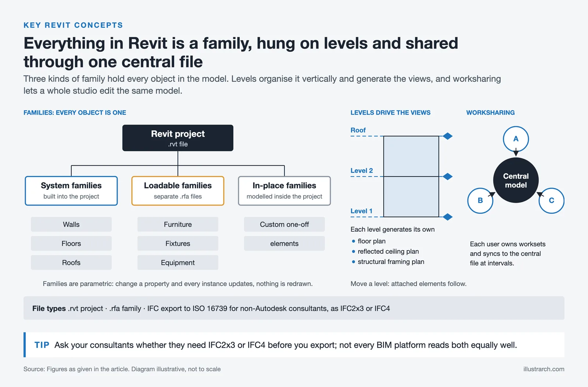588x387 pixels.
Task: Click the structural framing plan bullet item
Action: click(x=388, y=262)
